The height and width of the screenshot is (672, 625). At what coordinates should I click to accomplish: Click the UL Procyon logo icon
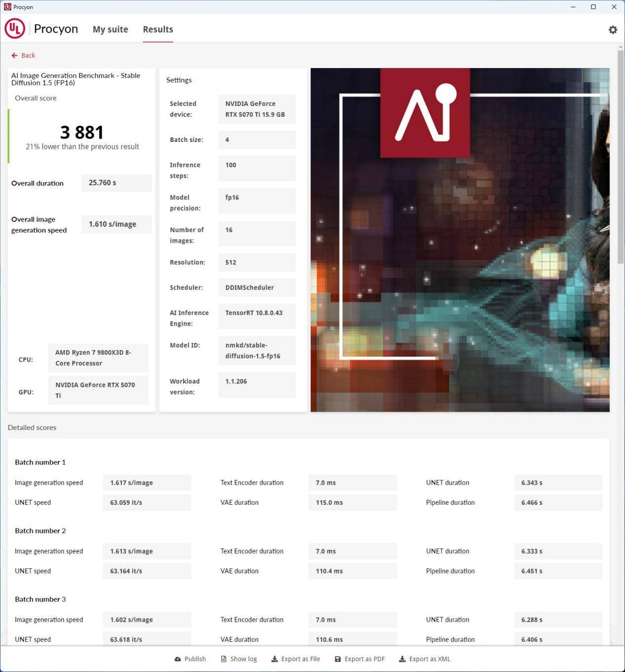[15, 29]
